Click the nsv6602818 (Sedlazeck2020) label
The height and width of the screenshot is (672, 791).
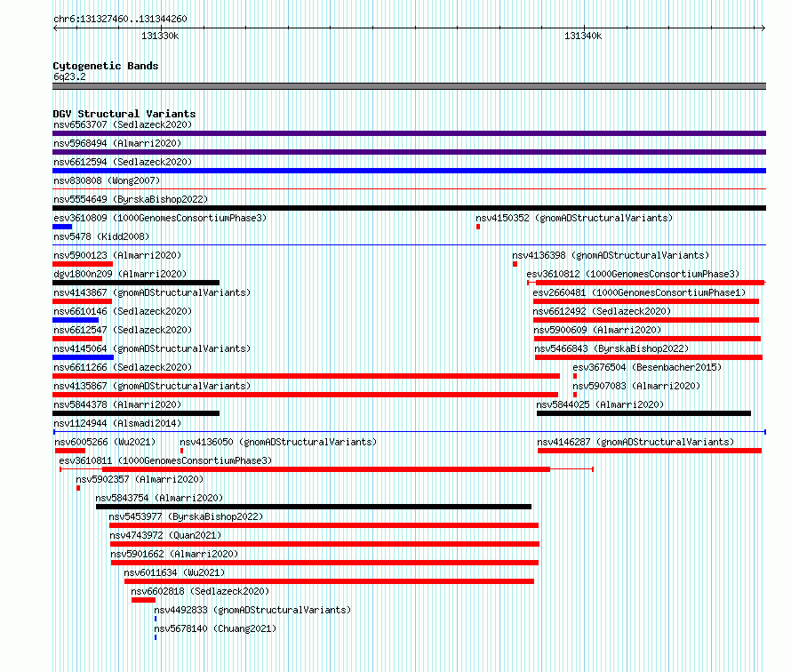[x=200, y=591]
